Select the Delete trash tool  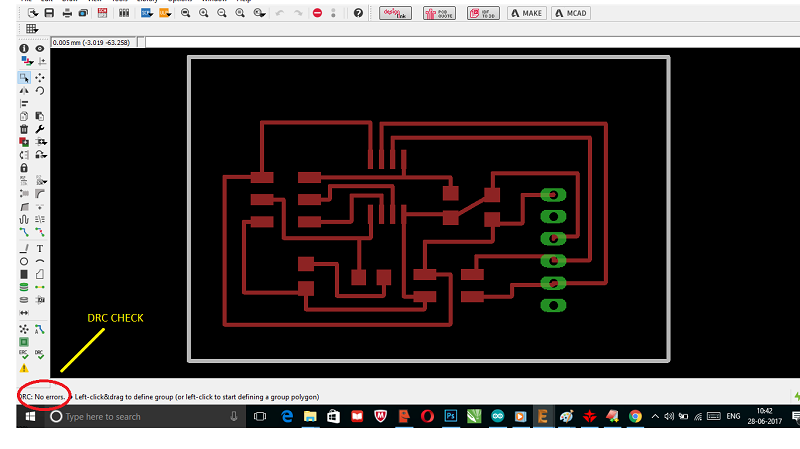click(x=24, y=129)
